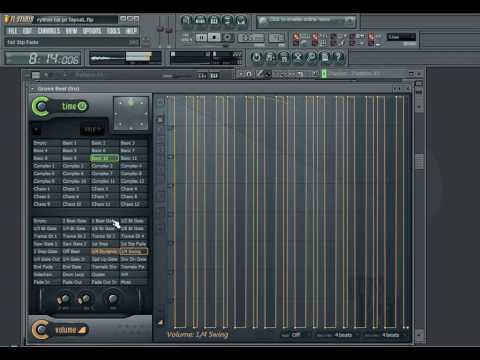Click the orange arrow icon below the envelope grid
The height and width of the screenshot is (360, 480).
(x=161, y=323)
